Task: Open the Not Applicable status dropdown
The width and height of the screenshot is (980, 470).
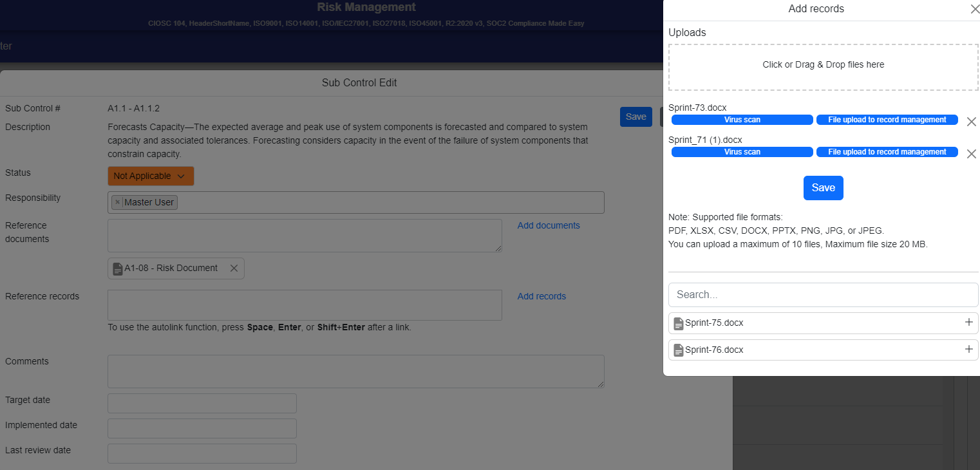Action: 151,176
